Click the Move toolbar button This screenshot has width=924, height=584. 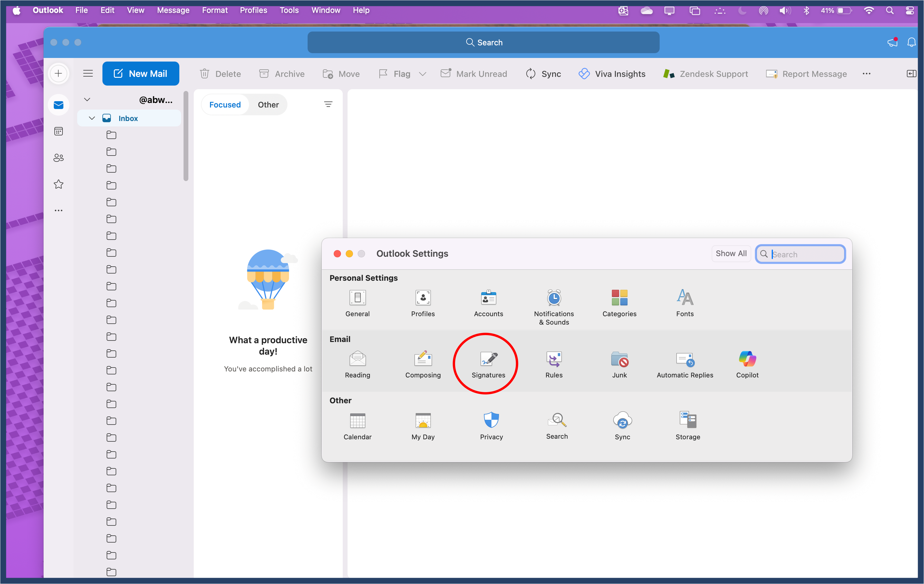(341, 74)
